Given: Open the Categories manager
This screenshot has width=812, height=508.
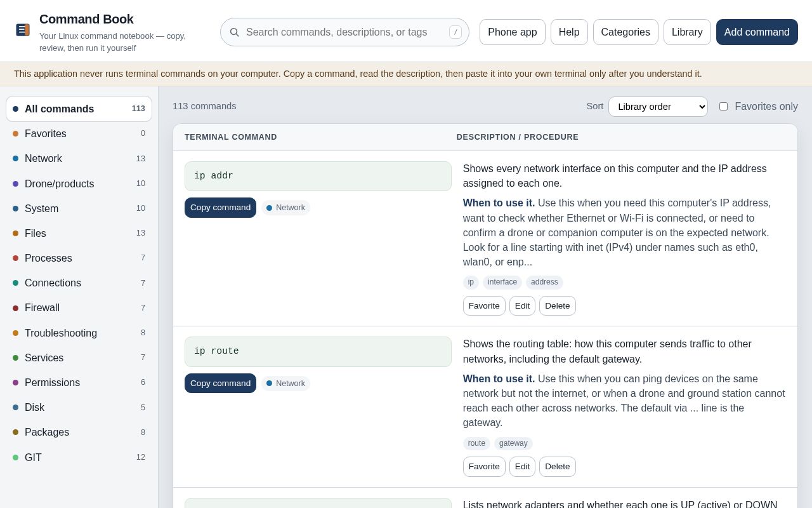Looking at the screenshot, I should (x=625, y=32).
